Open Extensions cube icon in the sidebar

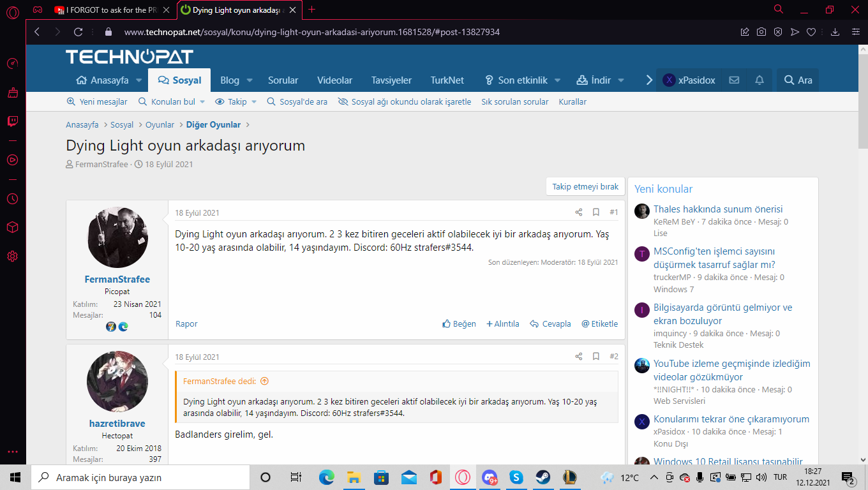pos(13,228)
